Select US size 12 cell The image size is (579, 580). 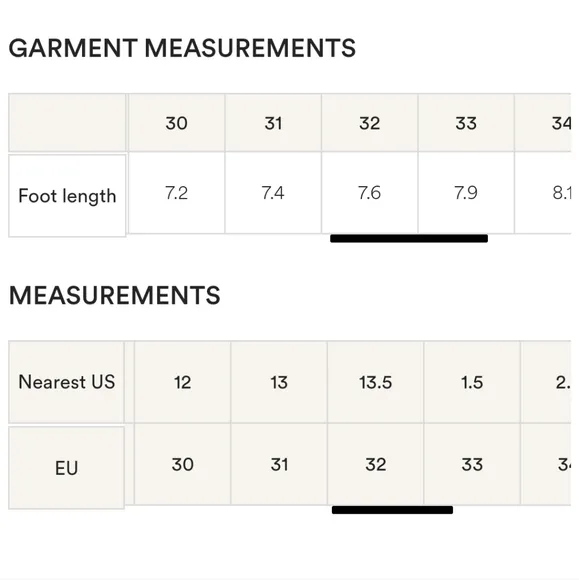point(182,382)
